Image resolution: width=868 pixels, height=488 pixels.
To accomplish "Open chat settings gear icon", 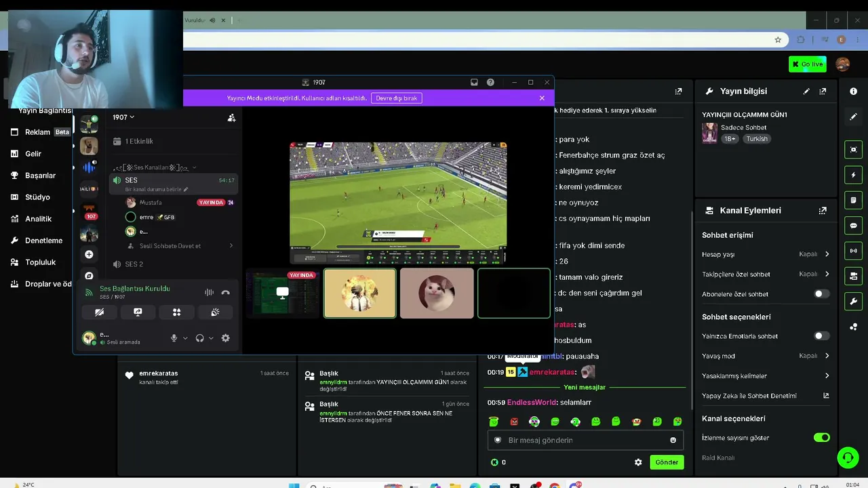I will pyautogui.click(x=638, y=462).
